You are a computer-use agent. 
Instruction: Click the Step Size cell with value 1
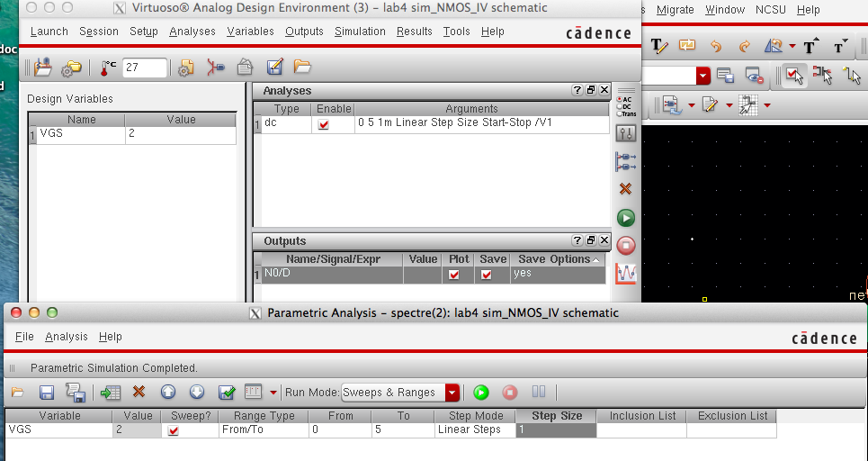(x=556, y=430)
